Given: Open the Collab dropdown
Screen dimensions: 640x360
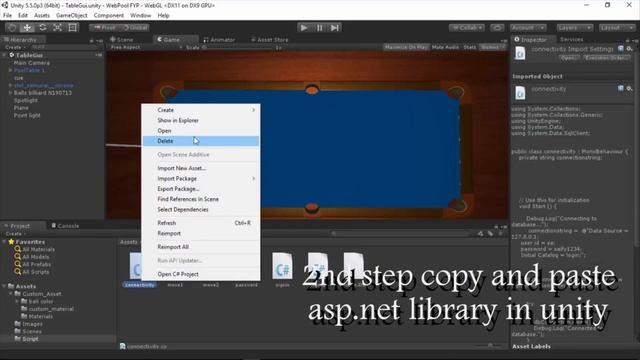Looking at the screenshot, I should [x=467, y=28].
